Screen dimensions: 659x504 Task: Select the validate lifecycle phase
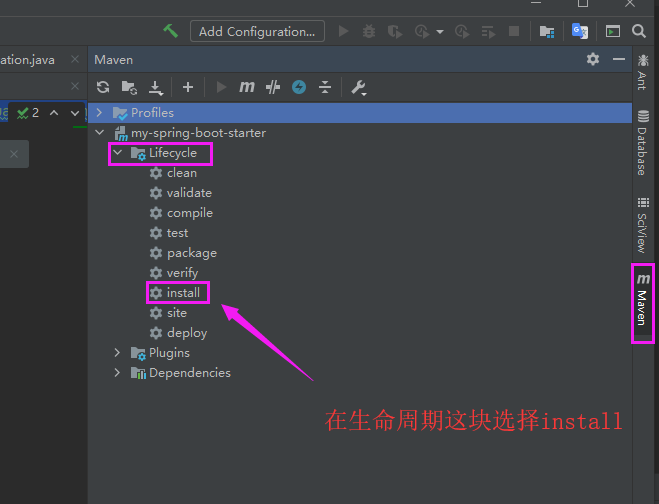click(x=189, y=193)
